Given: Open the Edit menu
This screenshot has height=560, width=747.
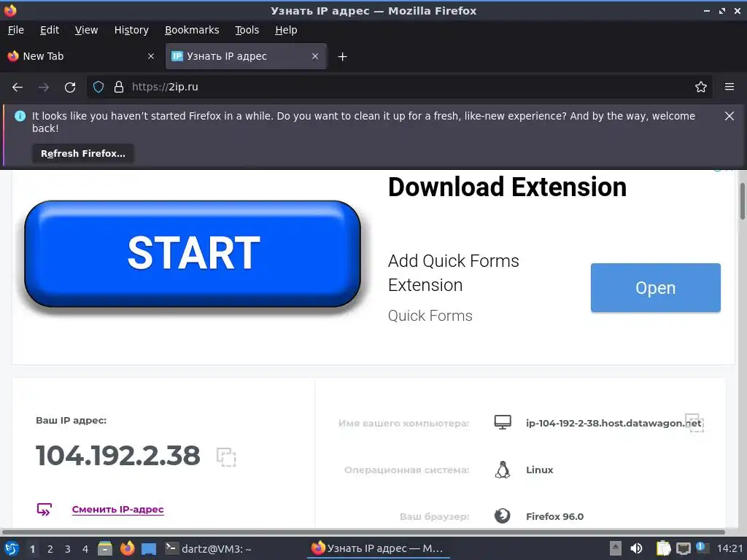Looking at the screenshot, I should tap(49, 30).
